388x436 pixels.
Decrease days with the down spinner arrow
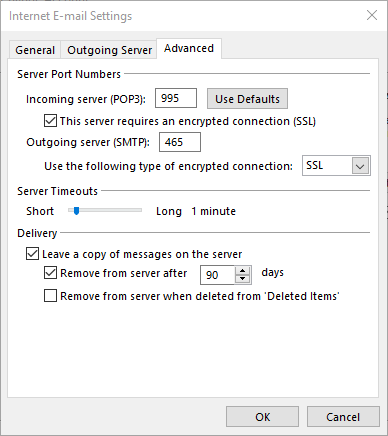click(243, 279)
